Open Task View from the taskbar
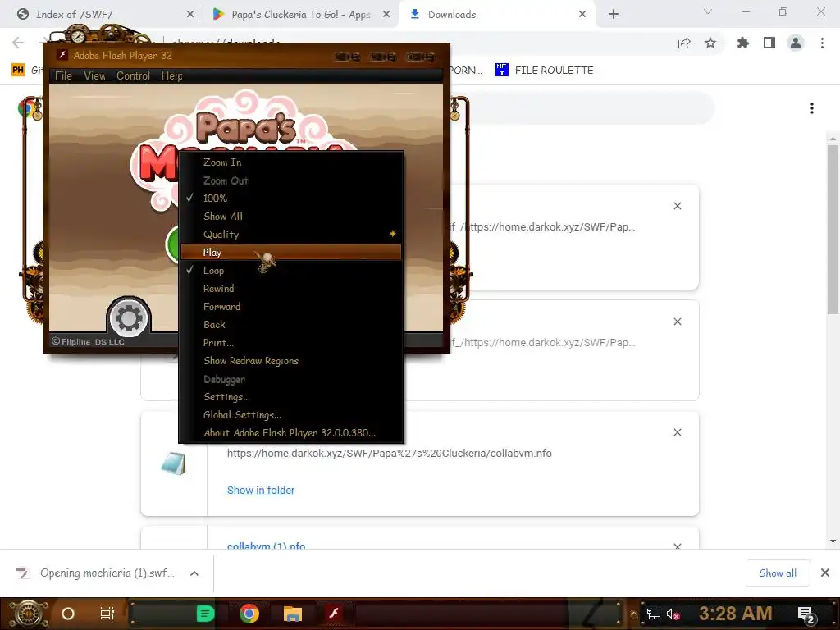The height and width of the screenshot is (630, 840). tap(107, 614)
